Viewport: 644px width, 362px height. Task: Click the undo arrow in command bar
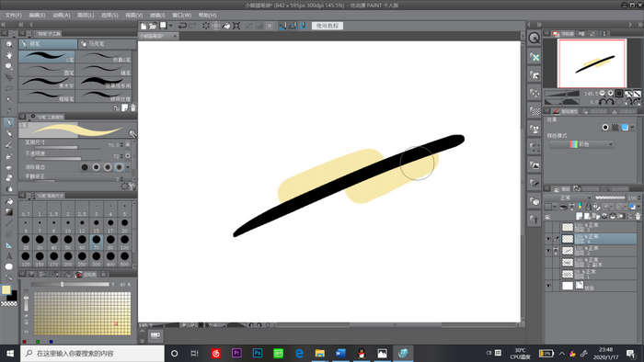[x=182, y=26]
